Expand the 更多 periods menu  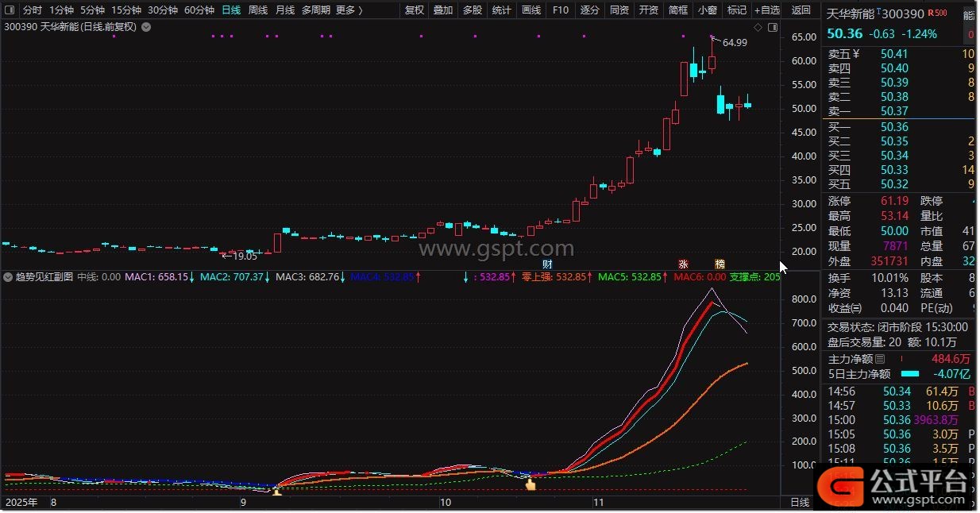(349, 10)
